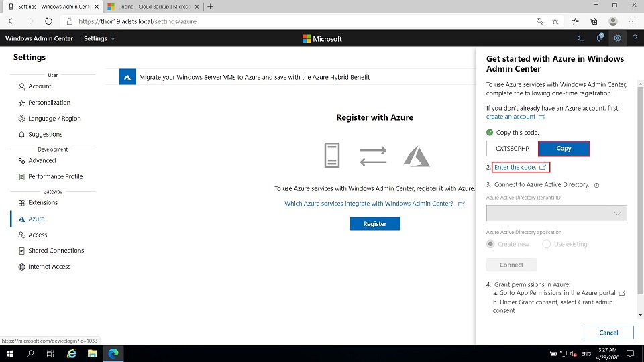This screenshot has width=644, height=362.
Task: Switch to Settings - Windows Admin Center tab
Action: [x=54, y=7]
